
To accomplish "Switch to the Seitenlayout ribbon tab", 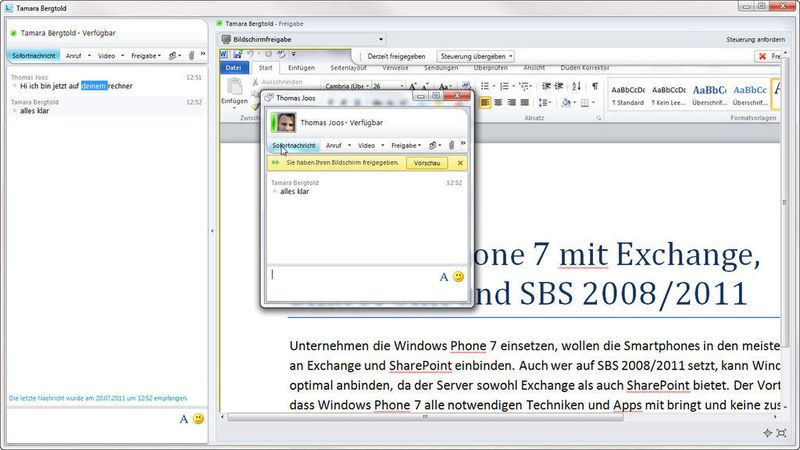I will coord(348,67).
